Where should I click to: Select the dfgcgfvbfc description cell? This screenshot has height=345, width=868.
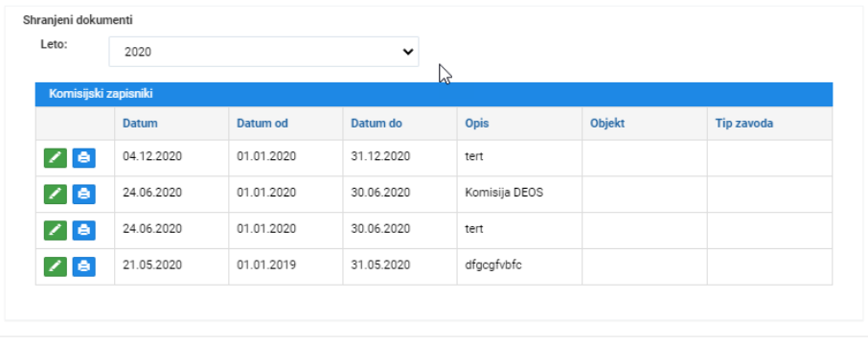click(x=519, y=267)
